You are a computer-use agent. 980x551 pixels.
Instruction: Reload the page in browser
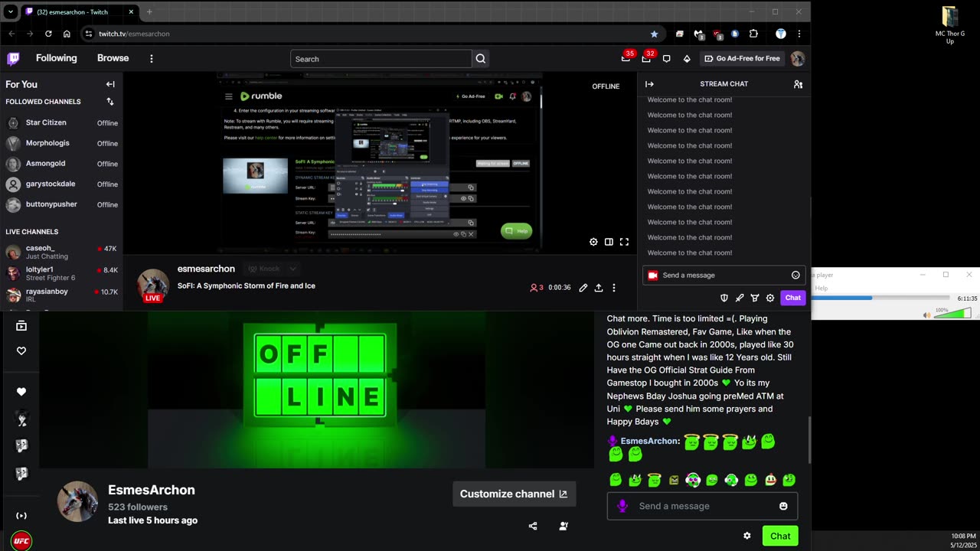pos(48,34)
